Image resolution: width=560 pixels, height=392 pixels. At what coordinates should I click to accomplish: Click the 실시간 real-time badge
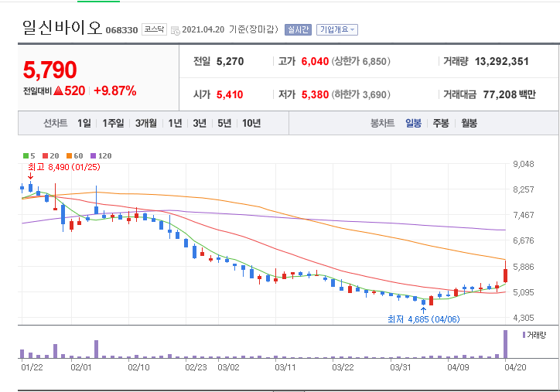coord(299,29)
